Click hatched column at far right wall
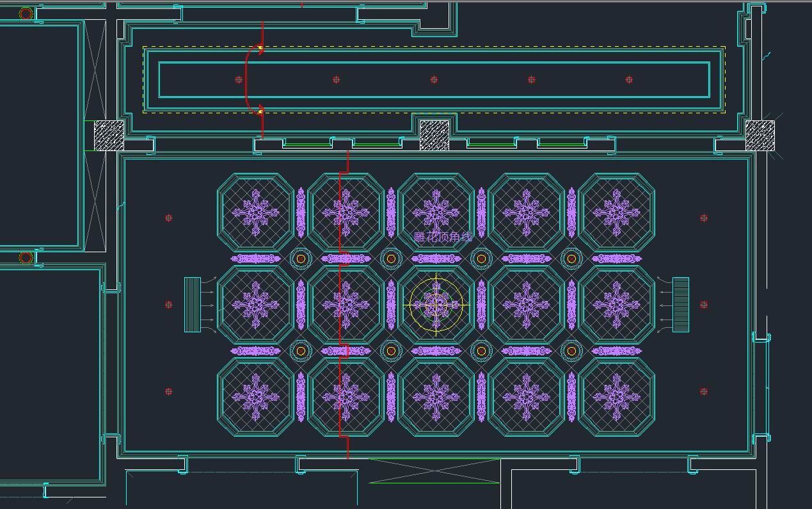The image size is (812, 509). (x=760, y=136)
